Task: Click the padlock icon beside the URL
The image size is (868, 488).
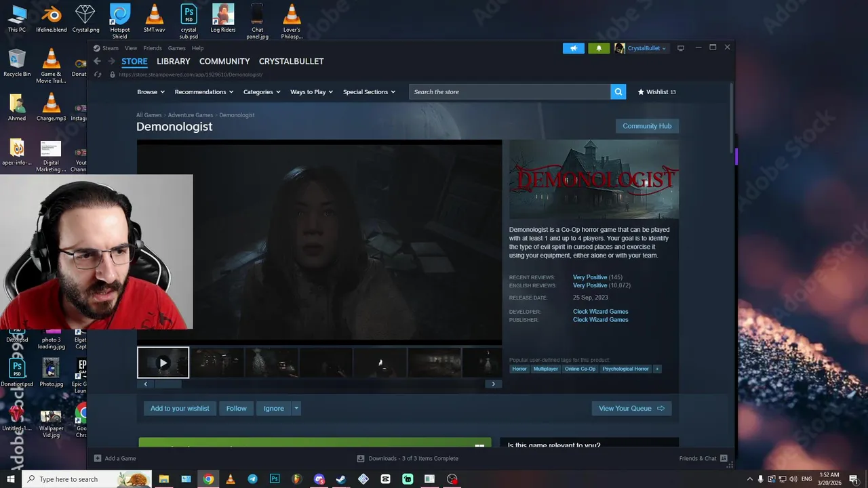Action: (x=113, y=75)
